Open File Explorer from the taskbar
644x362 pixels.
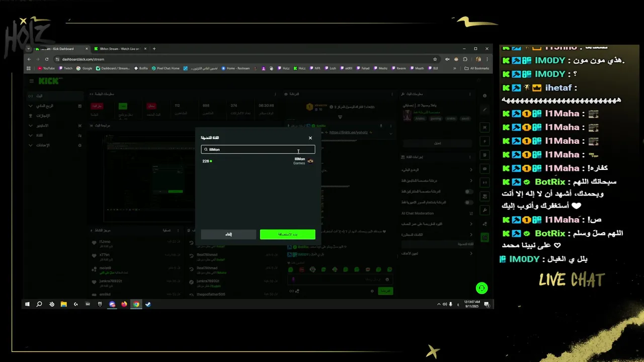[x=63, y=304]
